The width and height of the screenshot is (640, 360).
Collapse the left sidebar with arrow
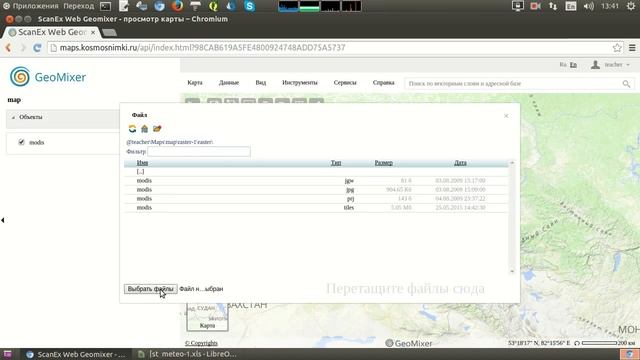point(3,220)
